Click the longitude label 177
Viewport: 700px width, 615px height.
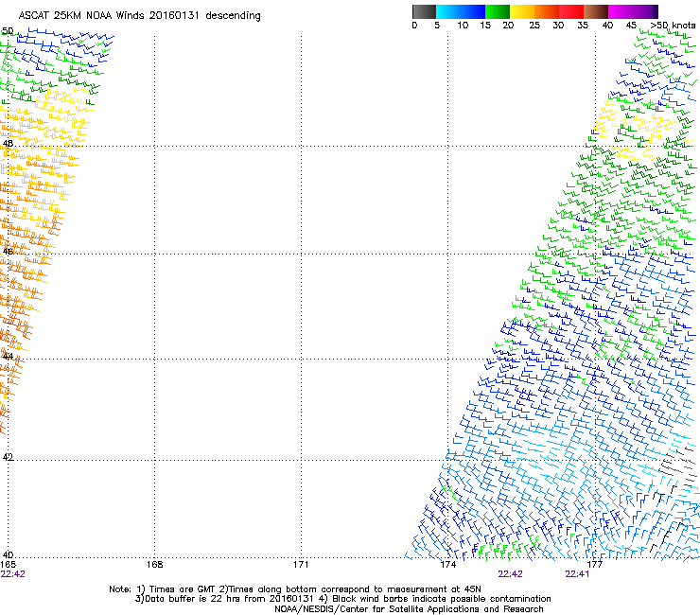tap(595, 565)
